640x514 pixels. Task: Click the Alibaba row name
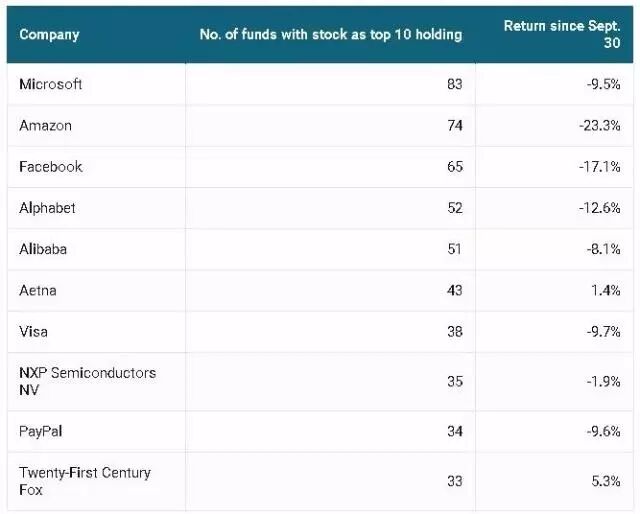pyautogui.click(x=43, y=249)
